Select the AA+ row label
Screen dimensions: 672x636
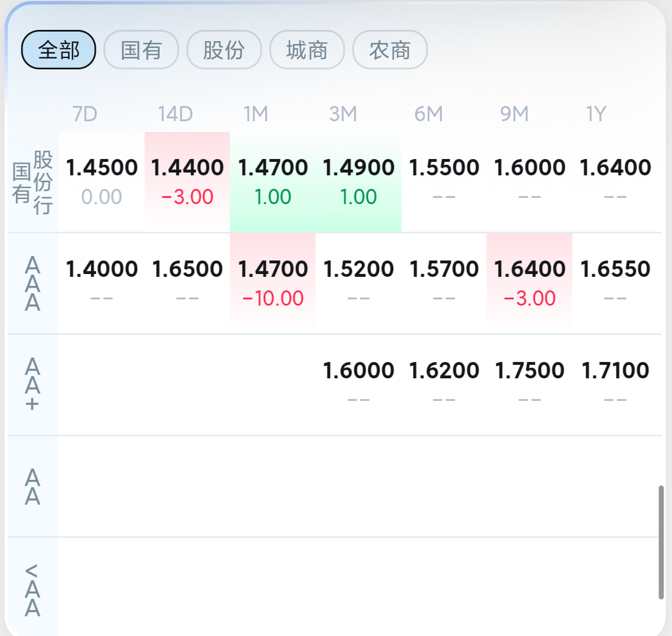pyautogui.click(x=33, y=385)
